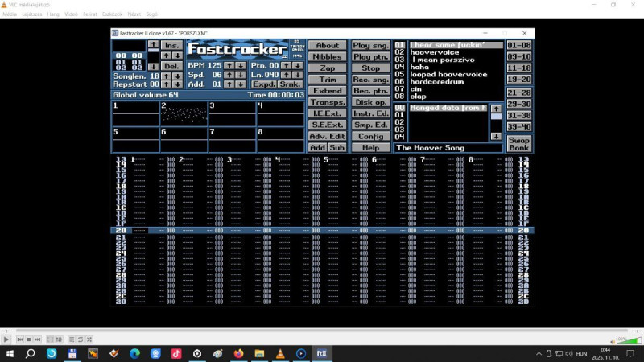Click scope channel 2 to mute
This screenshot has height=362, width=644.
184,113
